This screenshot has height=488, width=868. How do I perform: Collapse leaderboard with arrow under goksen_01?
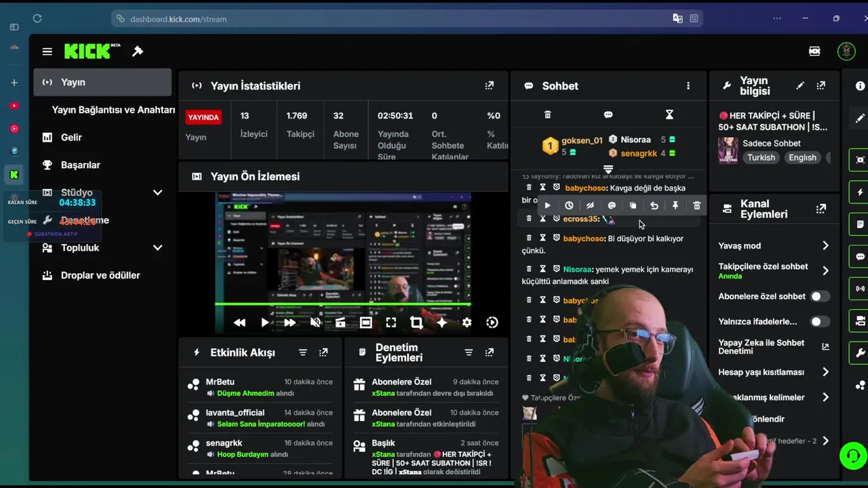coord(608,169)
